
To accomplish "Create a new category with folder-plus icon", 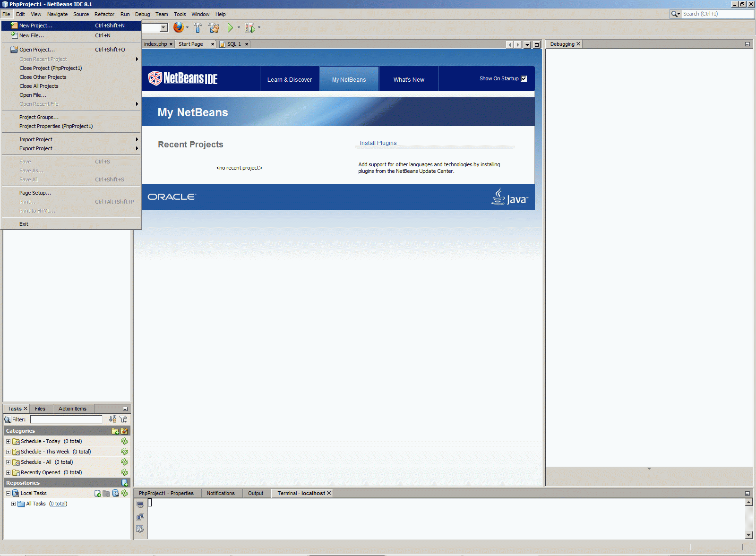I will (x=115, y=431).
